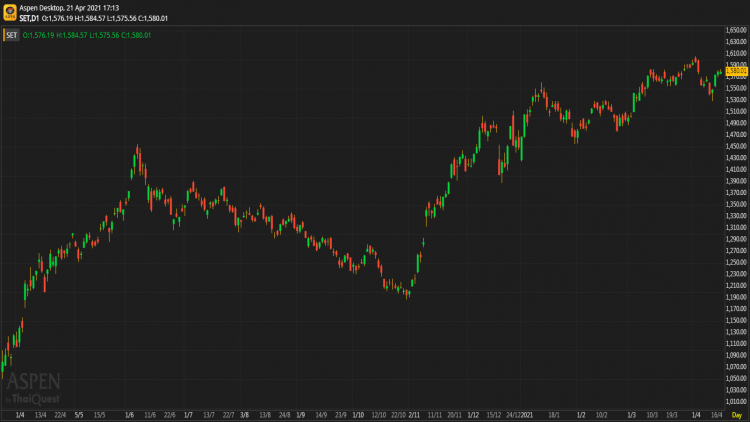Click the 24/8 date axis label
750x422 pixels.
285,415
